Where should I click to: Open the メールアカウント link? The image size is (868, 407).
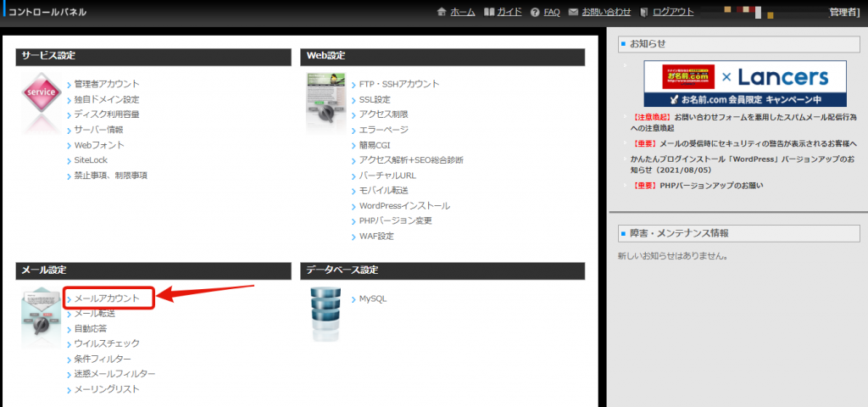pyautogui.click(x=106, y=298)
